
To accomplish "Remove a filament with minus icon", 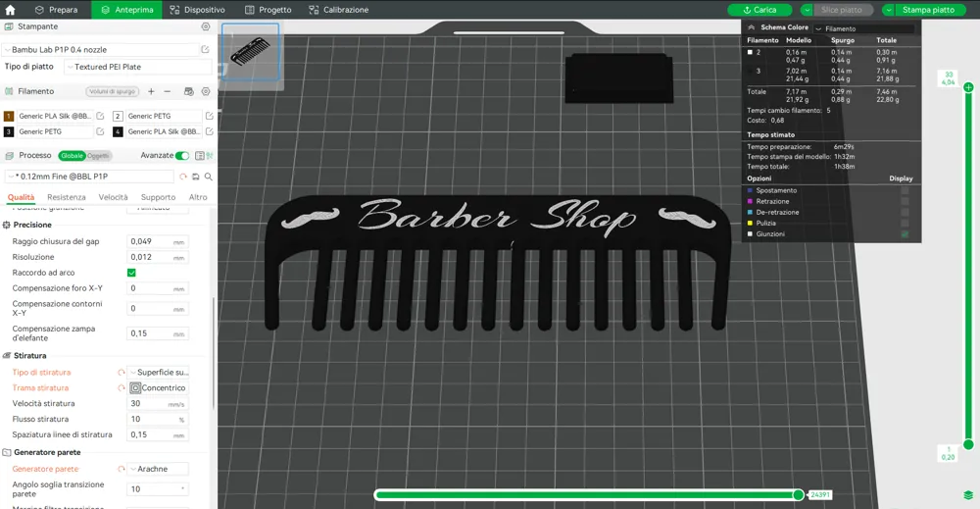I will [168, 91].
